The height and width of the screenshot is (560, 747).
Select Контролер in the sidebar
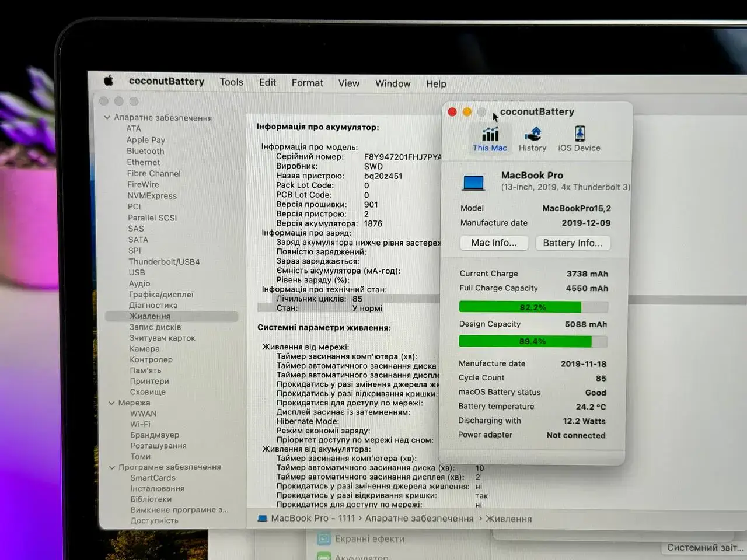point(151,360)
